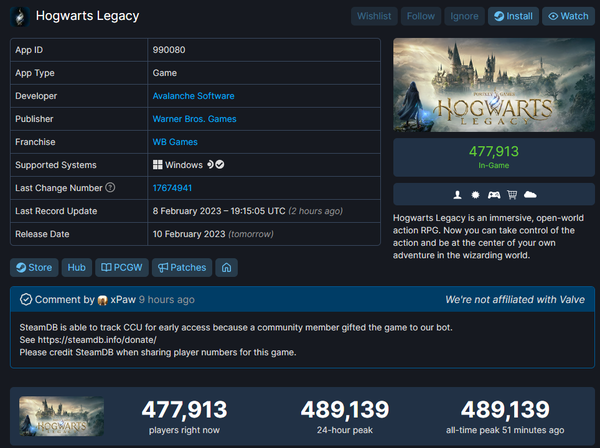Click the 477,913 players right now figure

[x=184, y=410]
